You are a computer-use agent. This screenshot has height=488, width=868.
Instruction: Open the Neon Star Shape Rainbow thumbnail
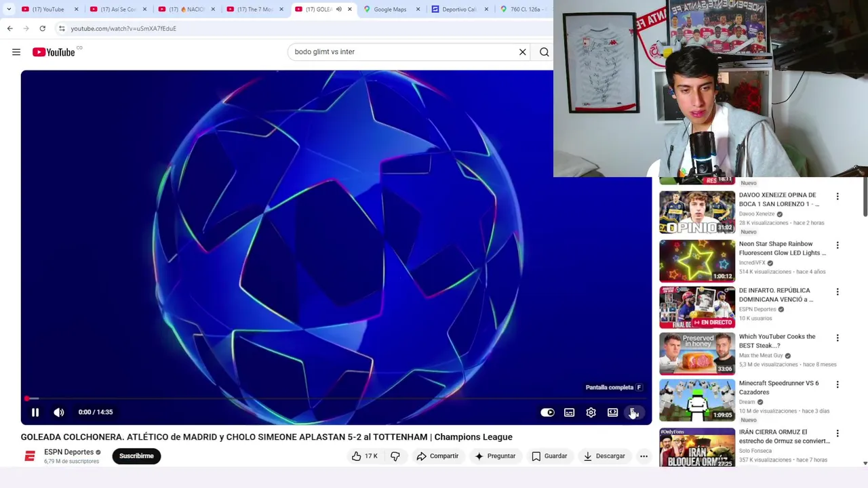(697, 261)
